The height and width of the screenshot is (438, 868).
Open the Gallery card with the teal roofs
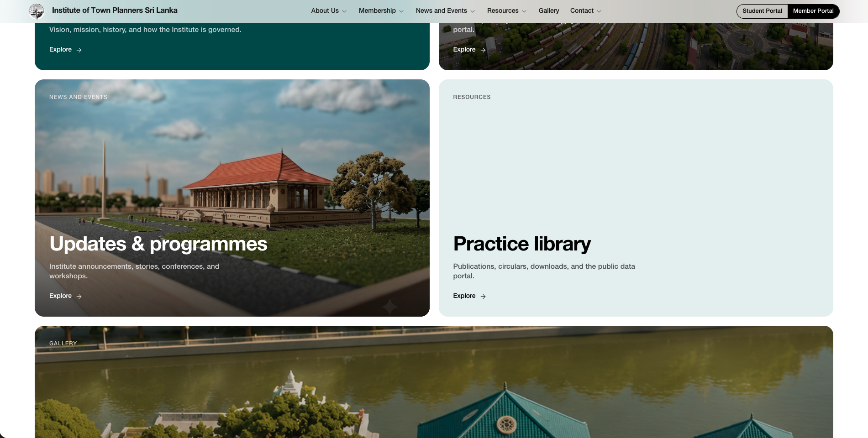click(x=434, y=382)
